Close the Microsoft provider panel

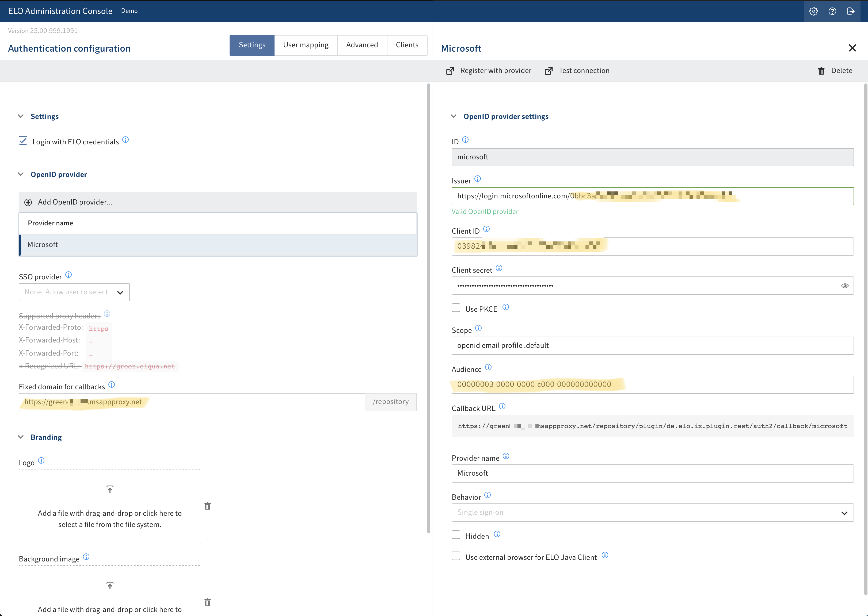[852, 48]
